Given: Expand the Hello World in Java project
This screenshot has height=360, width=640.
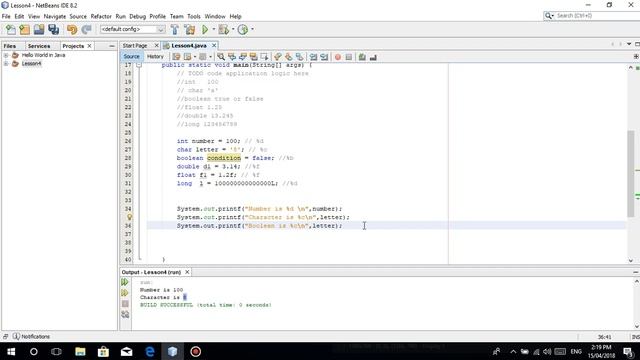Looking at the screenshot, I should point(6,55).
